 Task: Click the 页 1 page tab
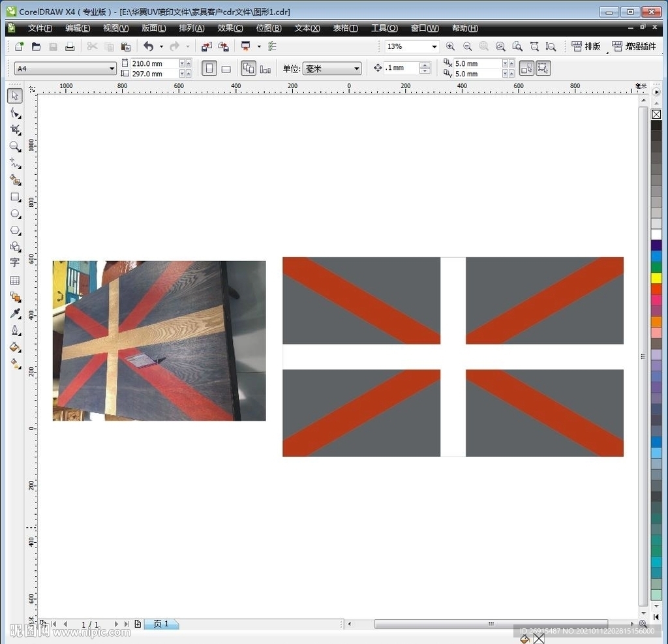(x=161, y=624)
